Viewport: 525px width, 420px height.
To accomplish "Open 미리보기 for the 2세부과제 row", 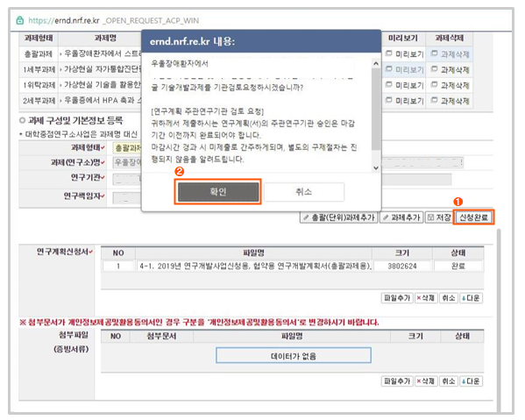I will [405, 101].
